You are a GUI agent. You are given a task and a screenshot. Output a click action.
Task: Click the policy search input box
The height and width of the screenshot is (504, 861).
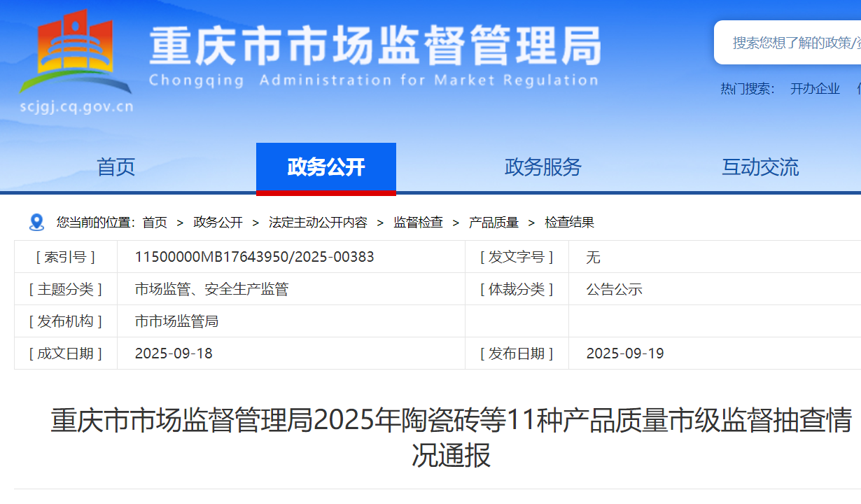794,43
